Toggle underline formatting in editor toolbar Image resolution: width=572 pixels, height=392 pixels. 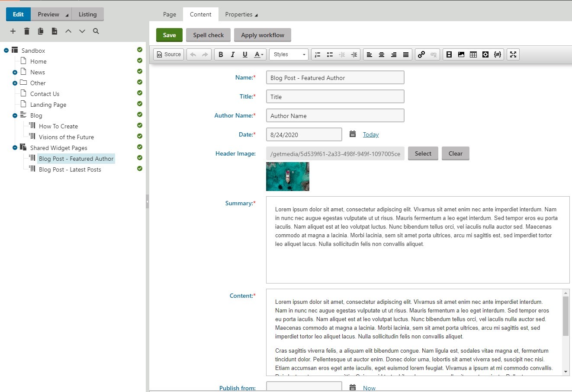(x=245, y=54)
